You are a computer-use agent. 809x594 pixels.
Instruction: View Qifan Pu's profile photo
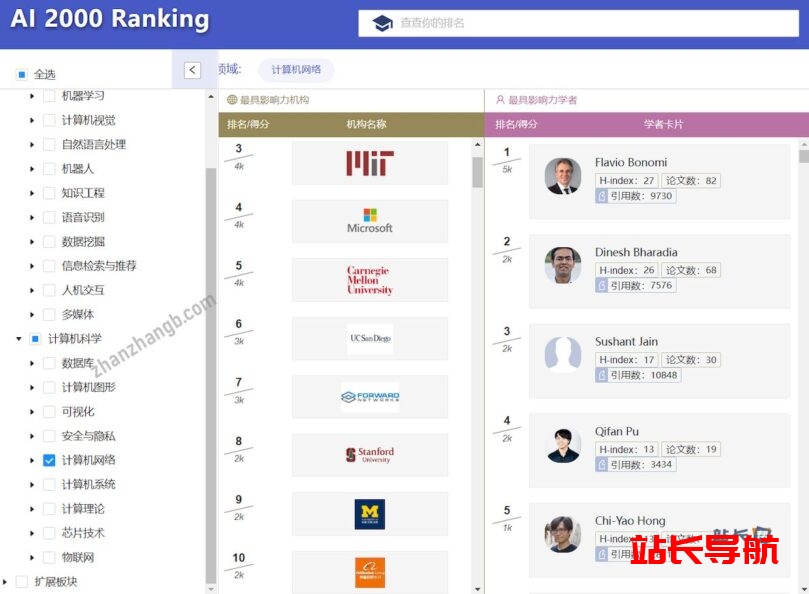[x=563, y=445]
